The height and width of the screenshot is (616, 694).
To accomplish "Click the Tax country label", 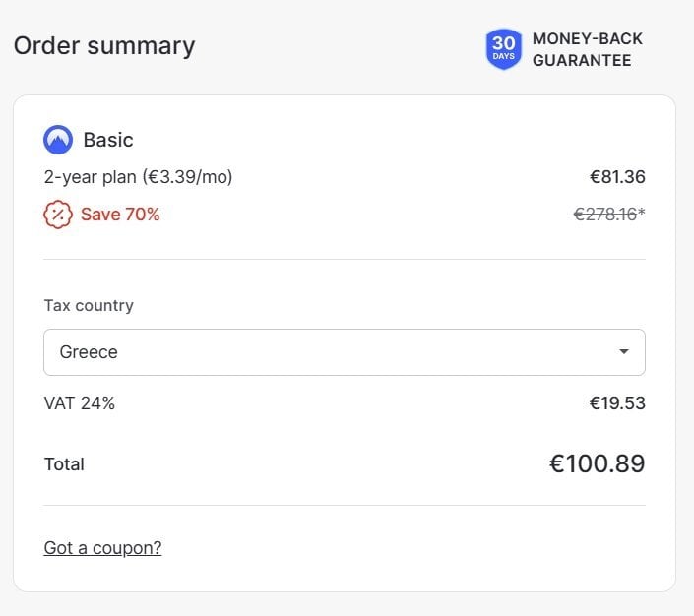I will coord(89,306).
